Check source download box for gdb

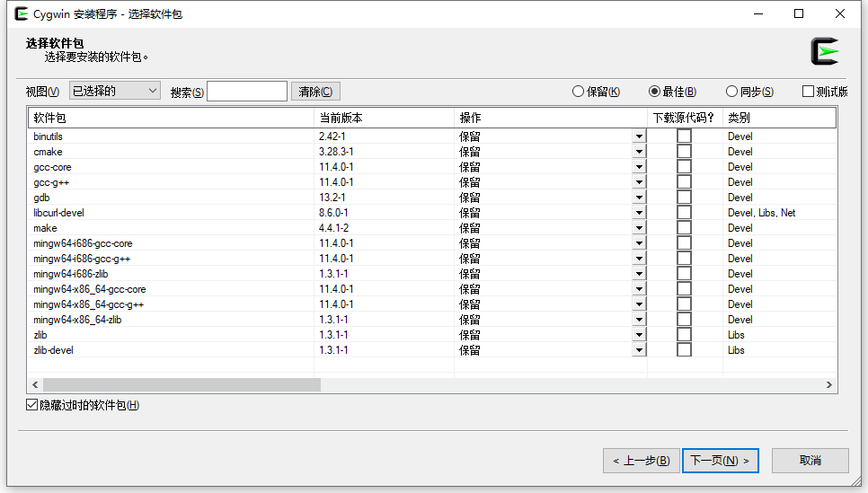click(x=684, y=198)
